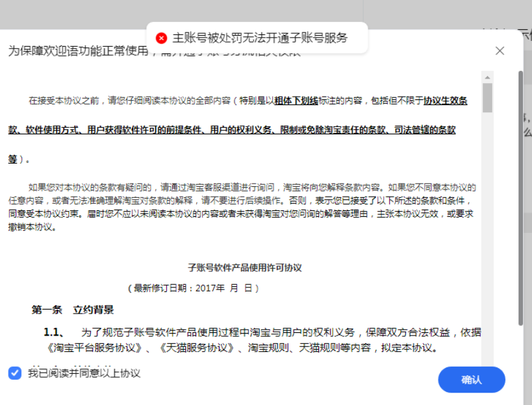Click the 为保障欢迎语功能正常使用 dialog heading
The width and height of the screenshot is (532, 405).
tap(78, 51)
